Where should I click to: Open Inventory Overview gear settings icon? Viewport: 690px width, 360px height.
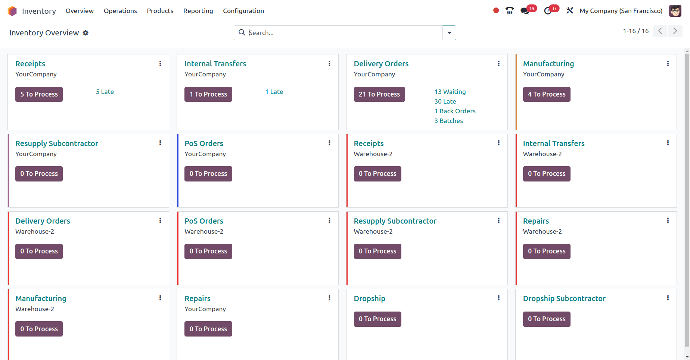[x=86, y=33]
